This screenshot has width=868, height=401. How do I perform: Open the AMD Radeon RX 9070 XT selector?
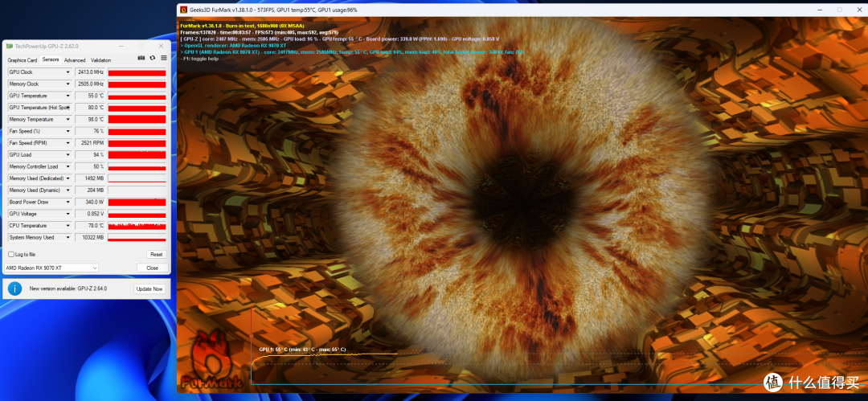[x=51, y=268]
